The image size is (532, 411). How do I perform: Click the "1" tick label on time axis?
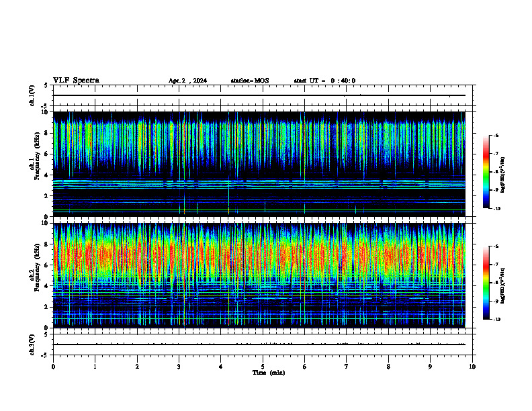(x=95, y=367)
